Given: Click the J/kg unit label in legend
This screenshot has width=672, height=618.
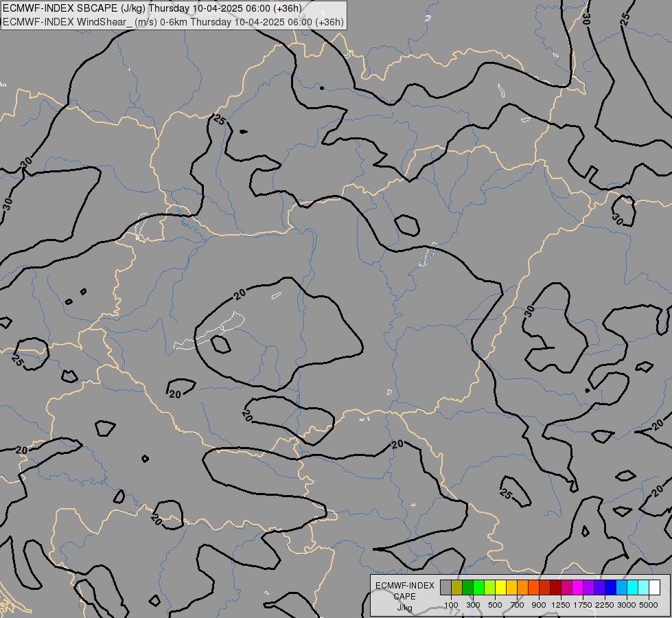Looking at the screenshot, I should coord(404,608).
